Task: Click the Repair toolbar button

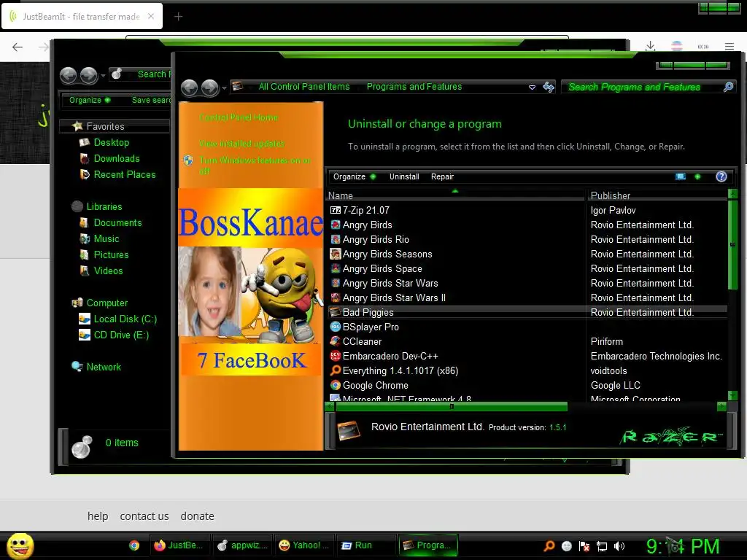Action: [x=442, y=176]
